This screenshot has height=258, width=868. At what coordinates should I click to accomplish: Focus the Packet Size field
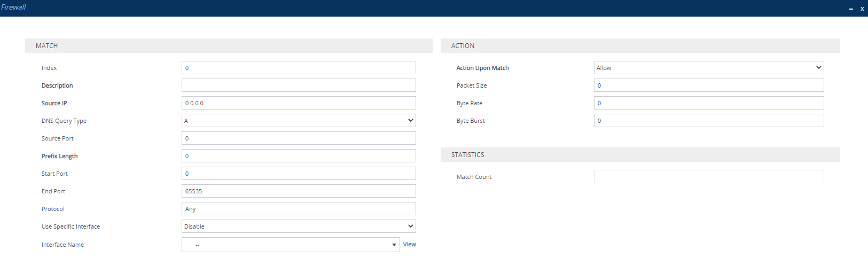[x=708, y=85]
